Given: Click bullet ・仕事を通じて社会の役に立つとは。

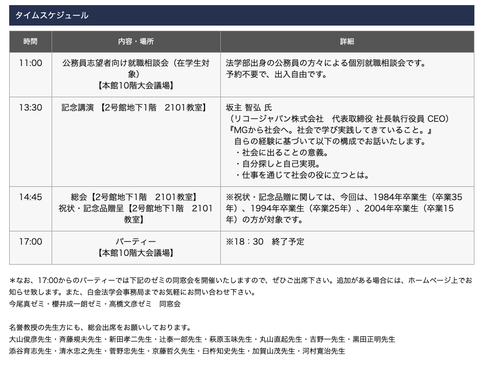Looking at the screenshot, I should coord(302,175).
